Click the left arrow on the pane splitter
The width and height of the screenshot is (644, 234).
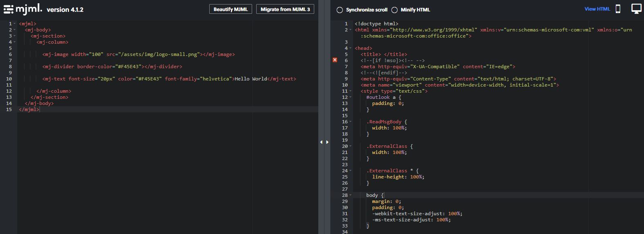(321, 142)
